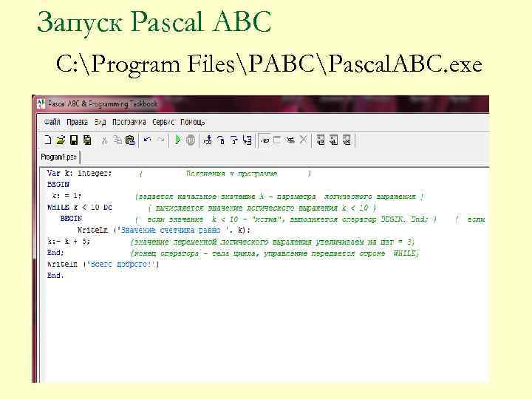Click the 'WHILE k < 10 Do' line
This screenshot has height=399, width=532.
[80, 208]
